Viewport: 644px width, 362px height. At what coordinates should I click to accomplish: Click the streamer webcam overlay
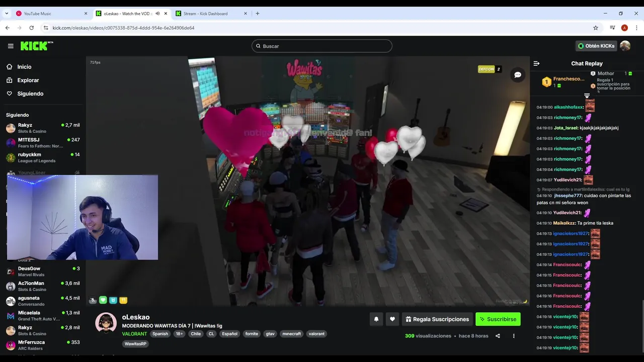pos(83,217)
